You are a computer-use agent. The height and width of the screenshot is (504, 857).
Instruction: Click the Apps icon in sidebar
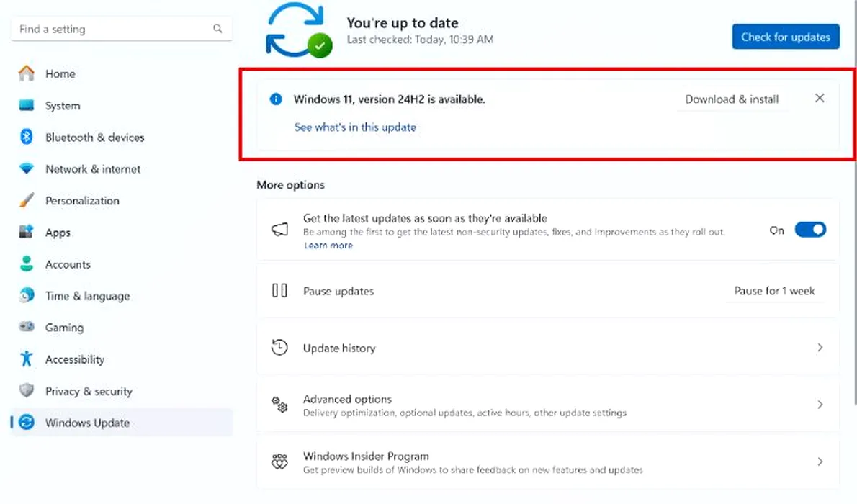pos(26,232)
